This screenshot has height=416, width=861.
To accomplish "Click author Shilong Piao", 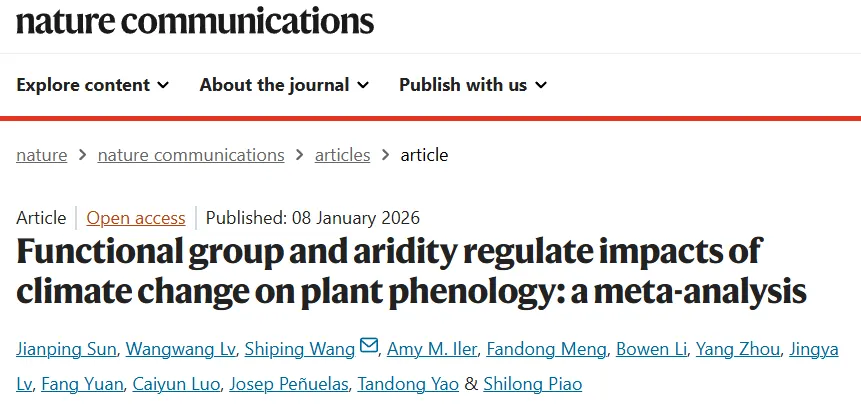I will pos(532,384).
